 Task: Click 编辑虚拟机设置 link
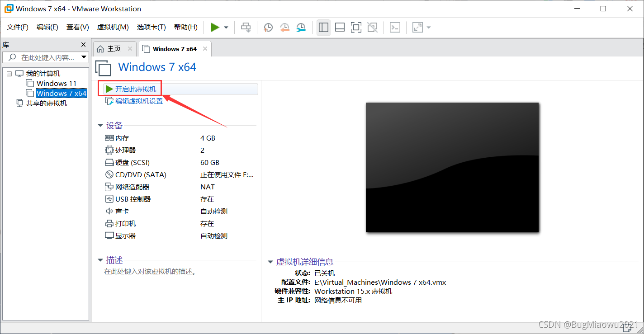(139, 101)
